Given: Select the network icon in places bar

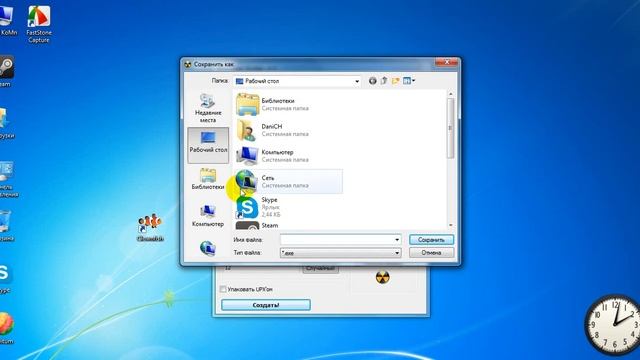Looking at the screenshot, I should coord(208,247).
